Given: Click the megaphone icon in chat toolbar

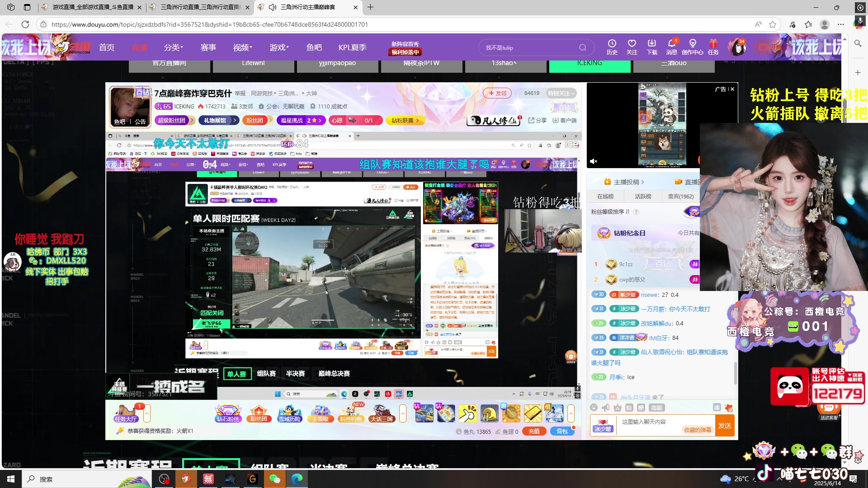Looking at the screenshot, I should [606, 408].
